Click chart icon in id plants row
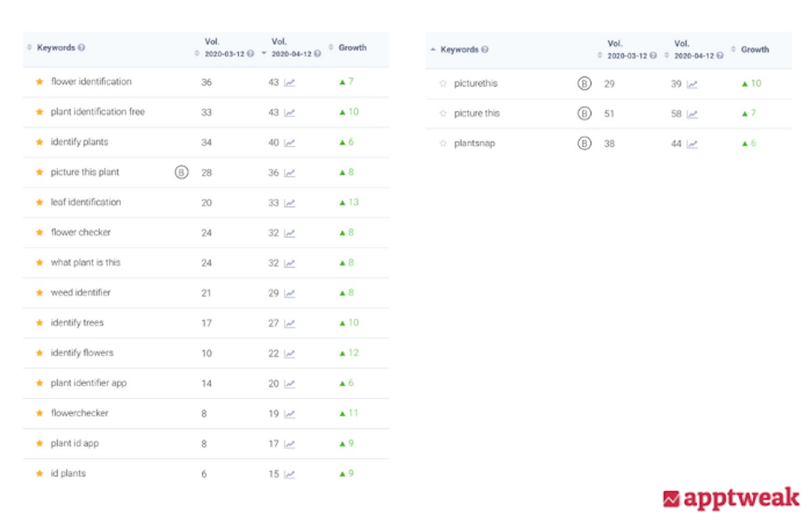812x522 pixels. tap(290, 474)
